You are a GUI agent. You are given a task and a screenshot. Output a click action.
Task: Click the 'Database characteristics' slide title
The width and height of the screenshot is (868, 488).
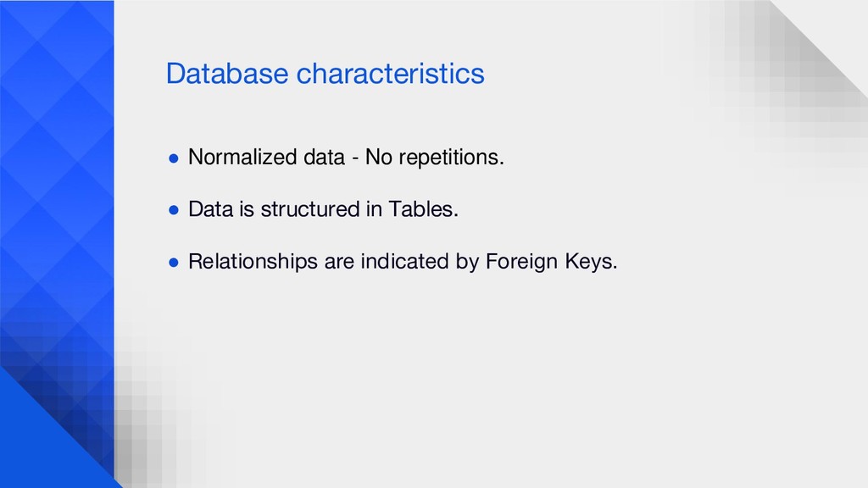pos(325,74)
